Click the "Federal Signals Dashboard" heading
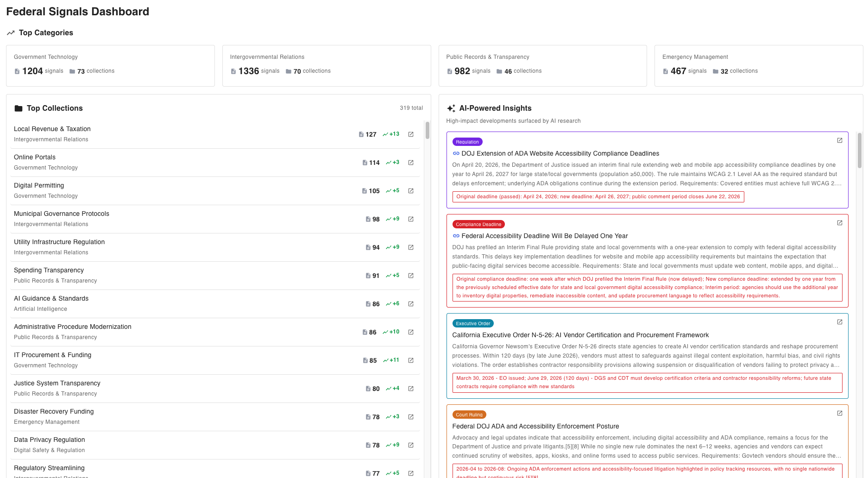This screenshot has width=868, height=478. (78, 12)
